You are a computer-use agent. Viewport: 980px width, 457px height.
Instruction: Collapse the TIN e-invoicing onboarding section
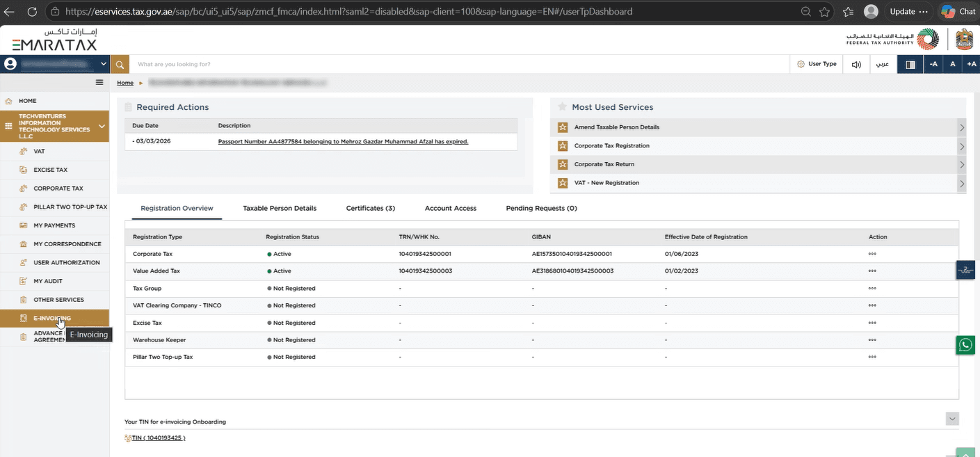click(x=953, y=419)
